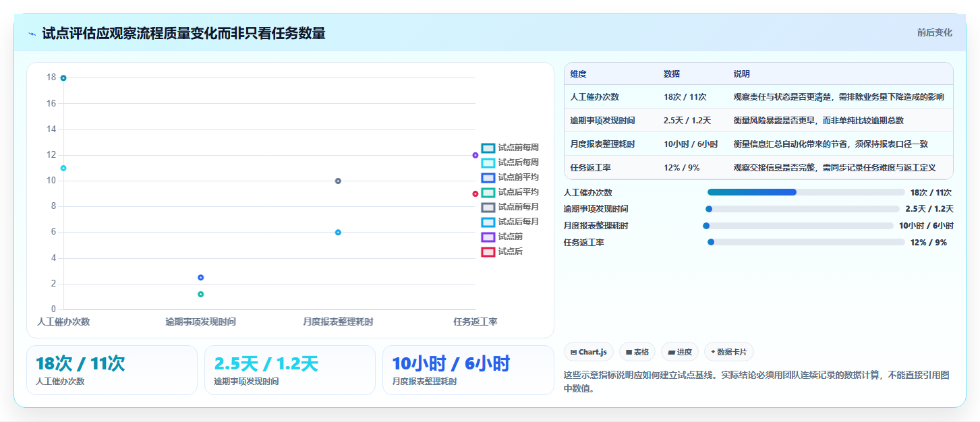This screenshot has width=980, height=422.
Task: Click the blue 2.5 point above 逾期事项发现时间
Action: [x=200, y=278]
